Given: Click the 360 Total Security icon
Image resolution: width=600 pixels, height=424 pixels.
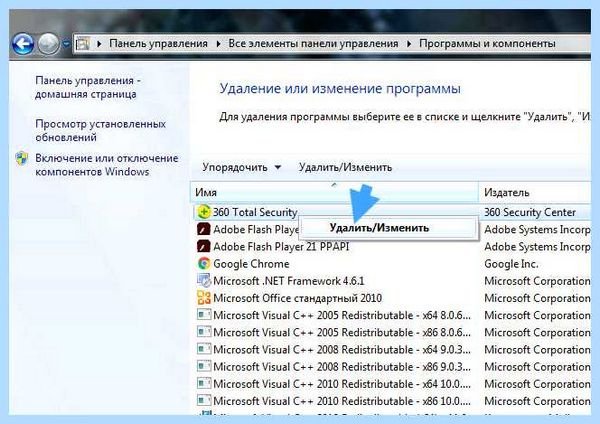Looking at the screenshot, I should 204,212.
